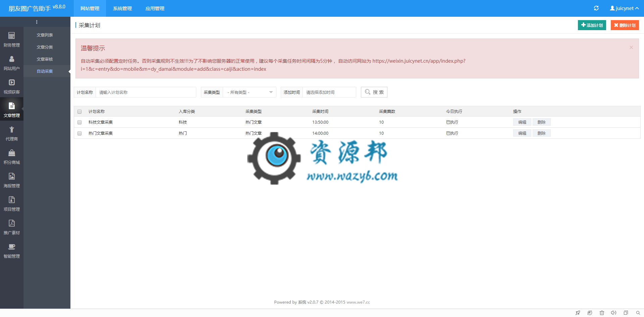
Task: Click the 删除计划 button
Action: point(625,25)
